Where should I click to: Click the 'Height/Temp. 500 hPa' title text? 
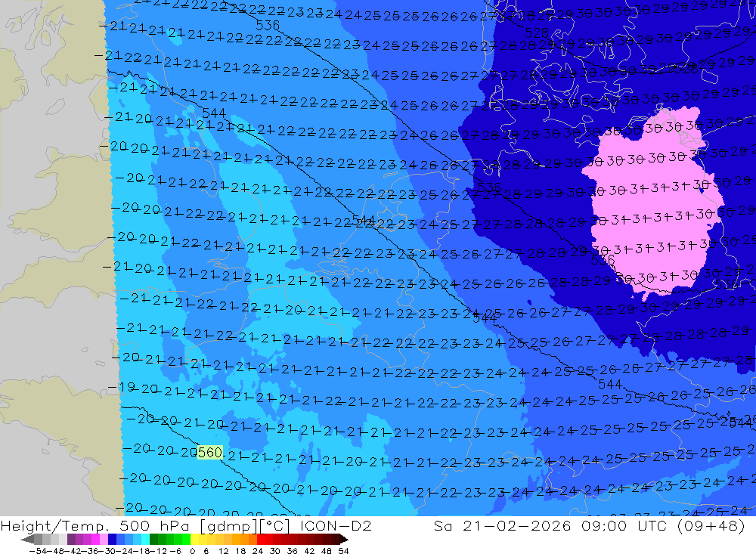[95, 525]
